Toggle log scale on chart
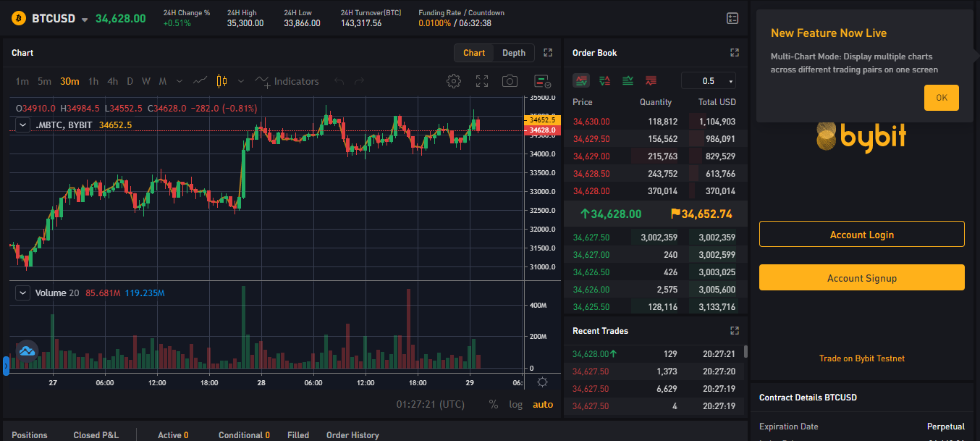The height and width of the screenshot is (441, 980). coord(515,405)
